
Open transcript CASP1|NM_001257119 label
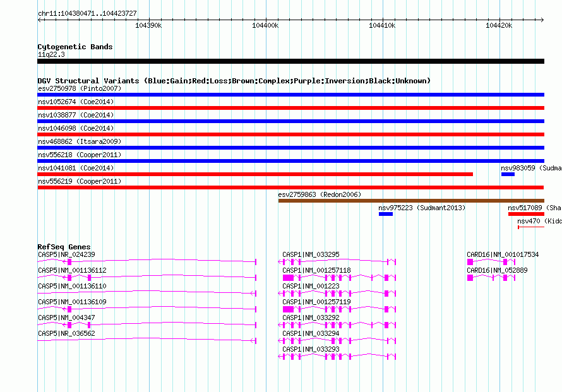[316, 302]
